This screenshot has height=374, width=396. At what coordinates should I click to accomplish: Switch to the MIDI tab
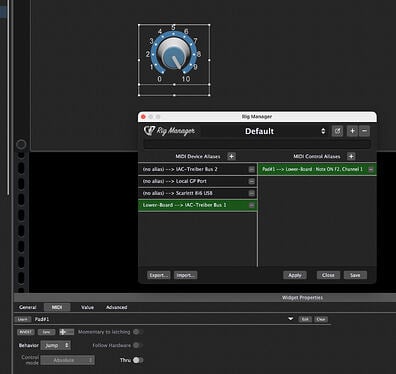57,307
